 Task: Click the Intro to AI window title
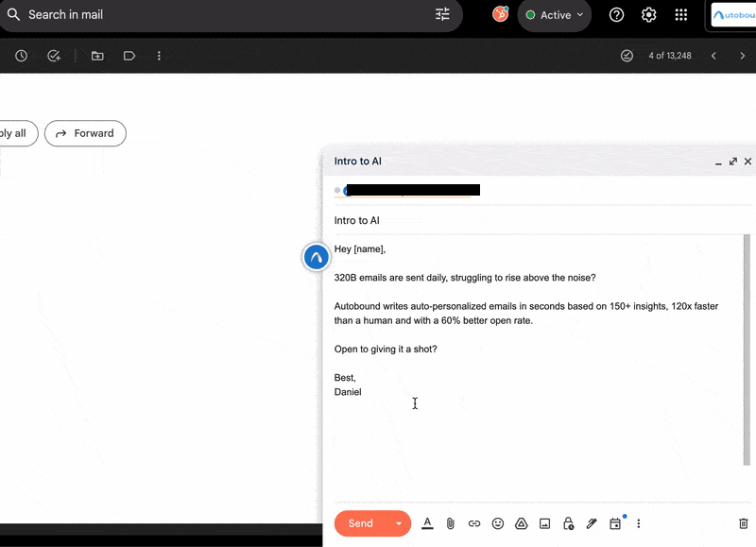click(358, 162)
